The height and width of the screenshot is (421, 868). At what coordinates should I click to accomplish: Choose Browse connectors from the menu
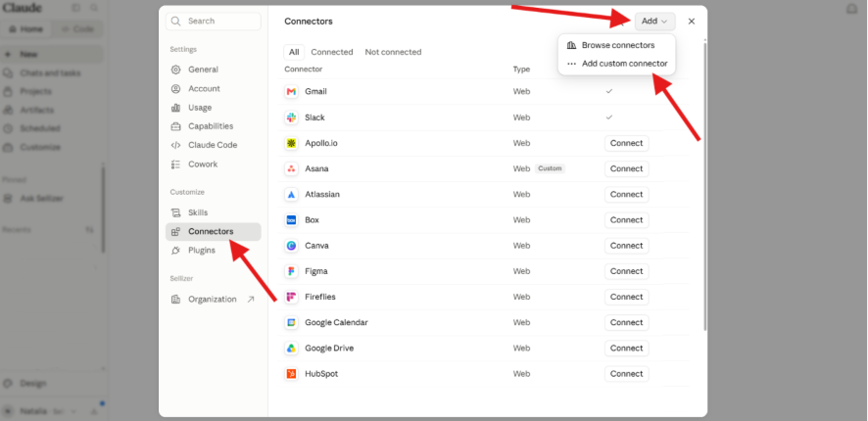point(616,45)
